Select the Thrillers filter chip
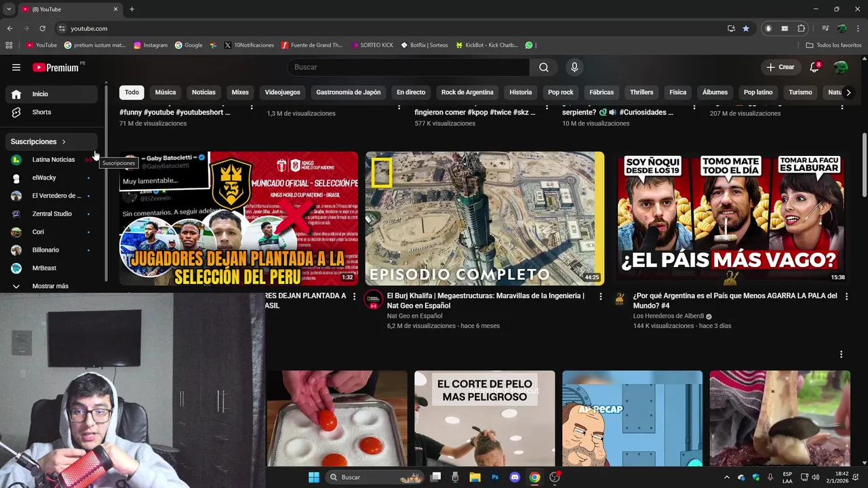The width and height of the screenshot is (868, 488). click(642, 92)
